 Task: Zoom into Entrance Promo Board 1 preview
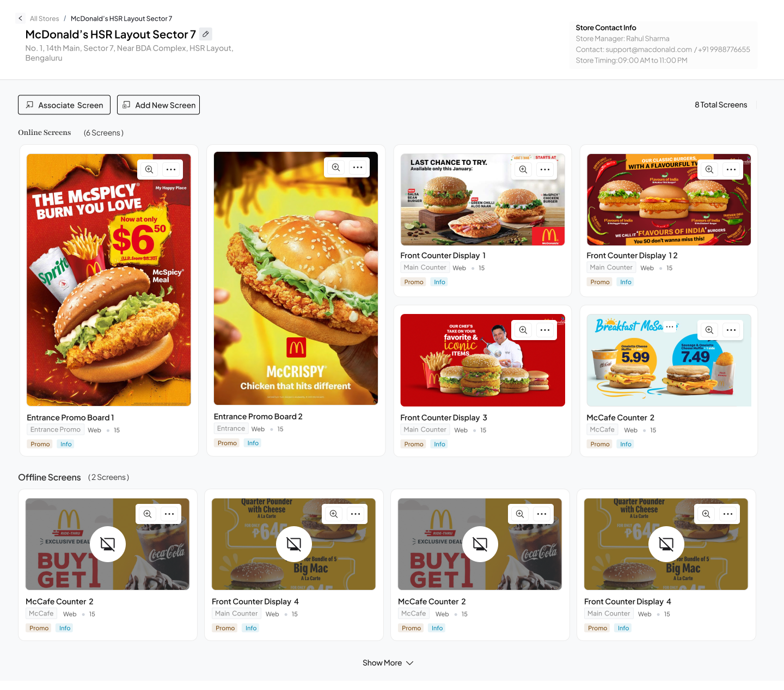pyautogui.click(x=149, y=169)
